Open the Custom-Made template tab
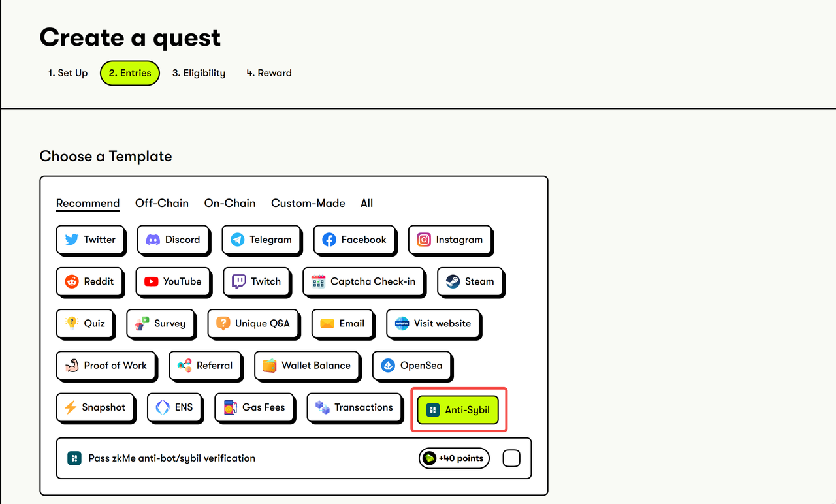Viewport: 836px width, 504px height. point(308,203)
